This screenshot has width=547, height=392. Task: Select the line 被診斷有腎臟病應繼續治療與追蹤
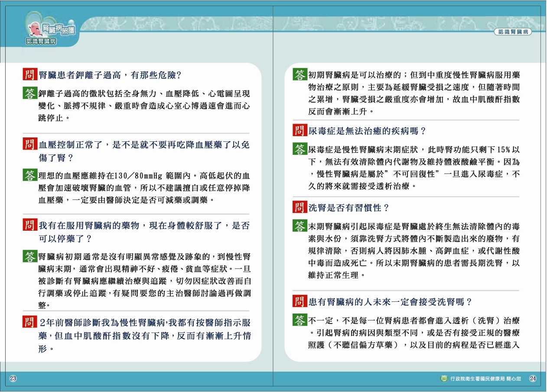(144, 281)
